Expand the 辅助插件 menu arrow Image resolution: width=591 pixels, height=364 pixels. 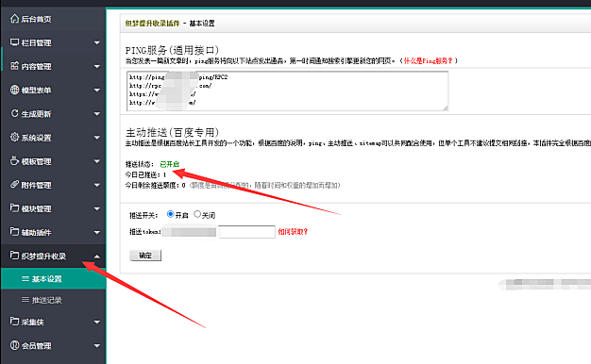click(x=97, y=233)
